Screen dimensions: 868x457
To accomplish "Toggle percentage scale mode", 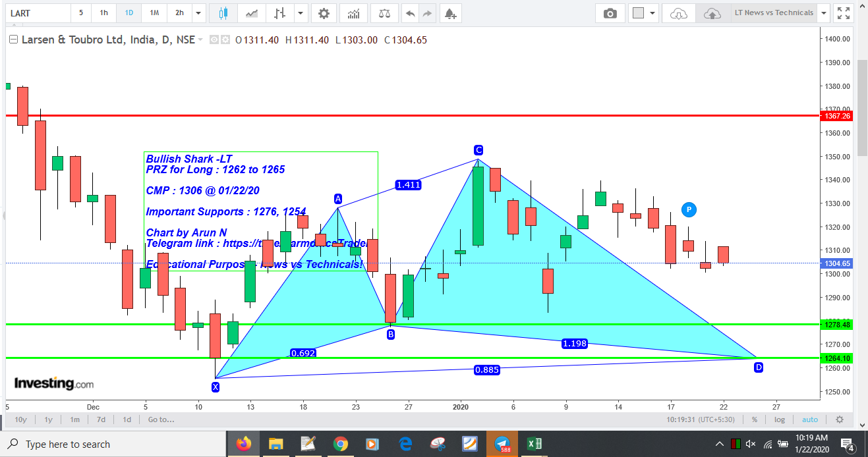I will [x=755, y=419].
